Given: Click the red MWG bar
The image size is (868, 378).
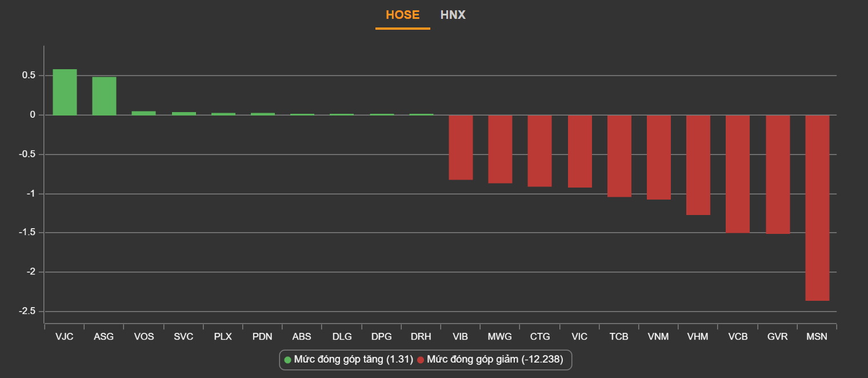Looking at the screenshot, I should pos(500,149).
